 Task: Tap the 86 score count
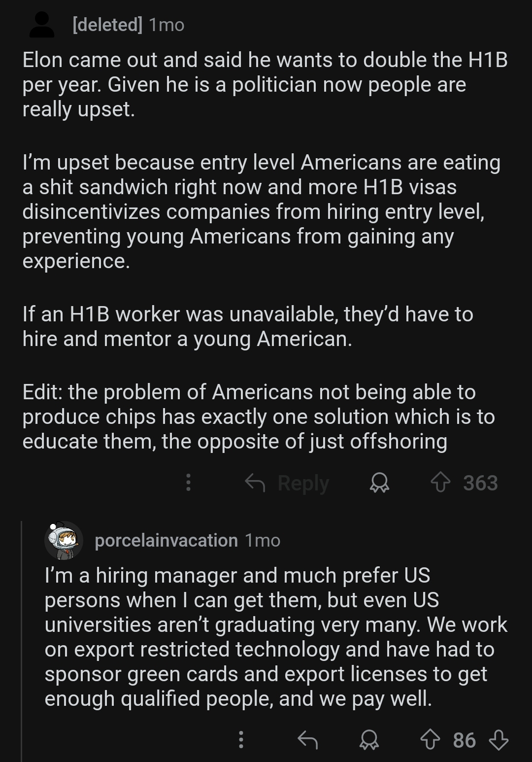(465, 740)
